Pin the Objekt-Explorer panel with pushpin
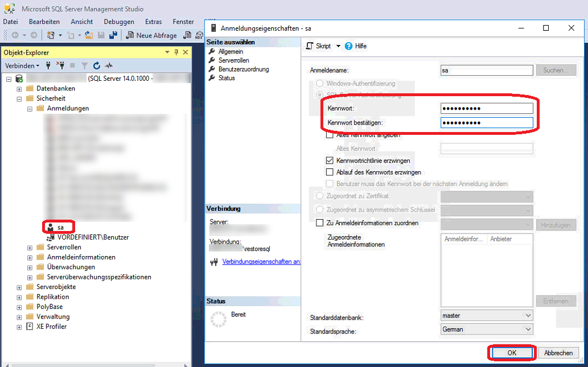Viewport: 588px width, 367px height. point(176,52)
